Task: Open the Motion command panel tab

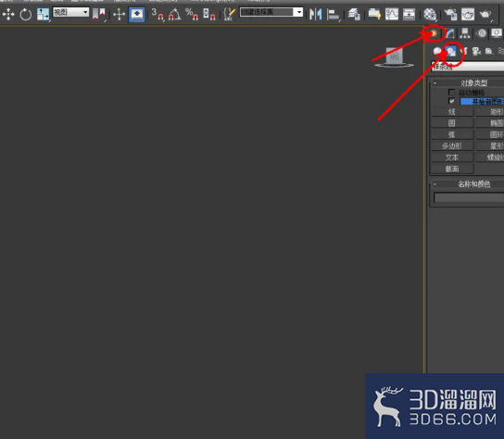Action: point(482,33)
